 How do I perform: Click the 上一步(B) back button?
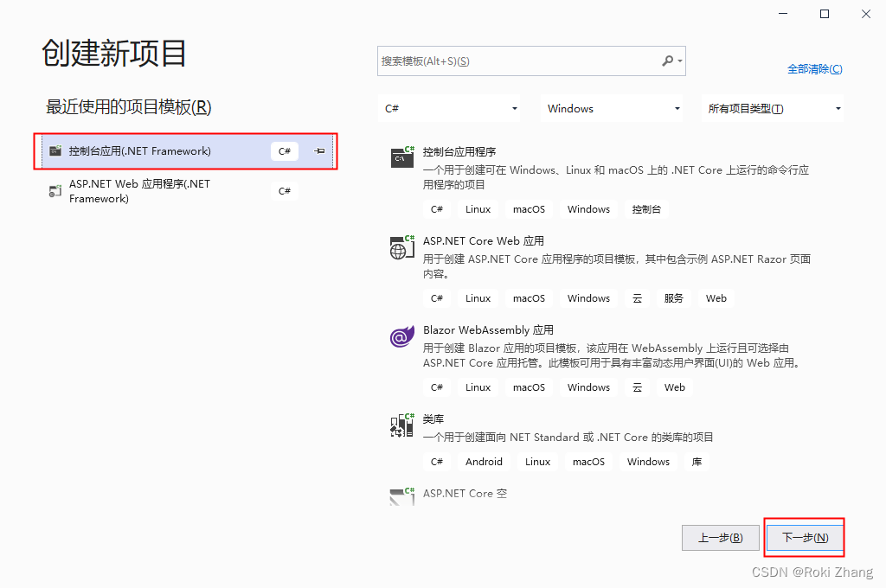(721, 538)
